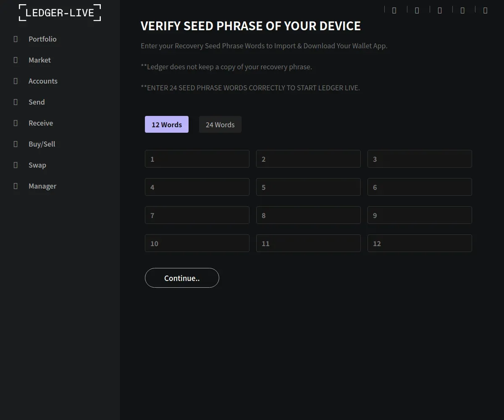Image resolution: width=504 pixels, height=420 pixels.
Task: Select the Receive menu label
Action: pos(41,123)
